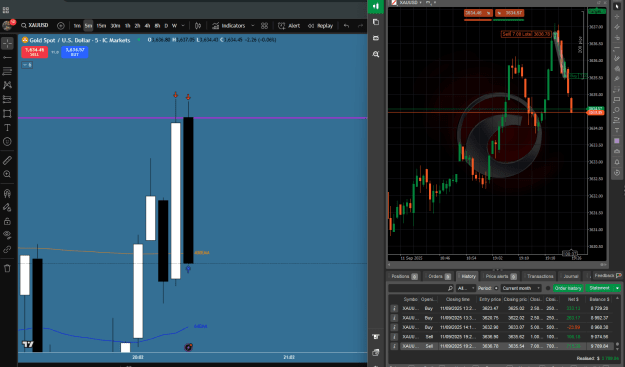Open the emoji icons tool
Image resolution: width=625 pixels, height=367 pixels.
point(7,141)
